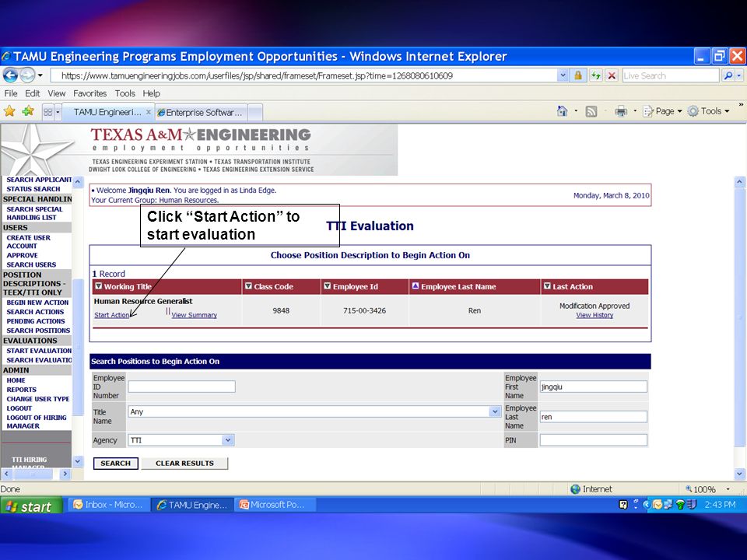Click main page scroll down arrow

coord(739,474)
